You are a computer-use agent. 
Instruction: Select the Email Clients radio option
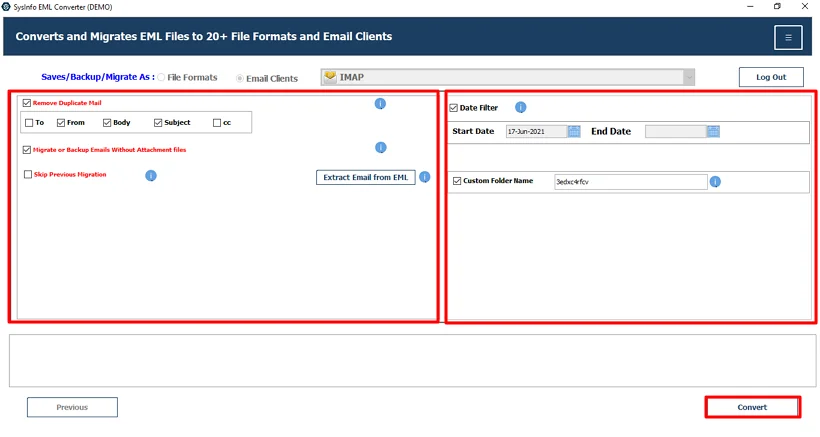240,78
